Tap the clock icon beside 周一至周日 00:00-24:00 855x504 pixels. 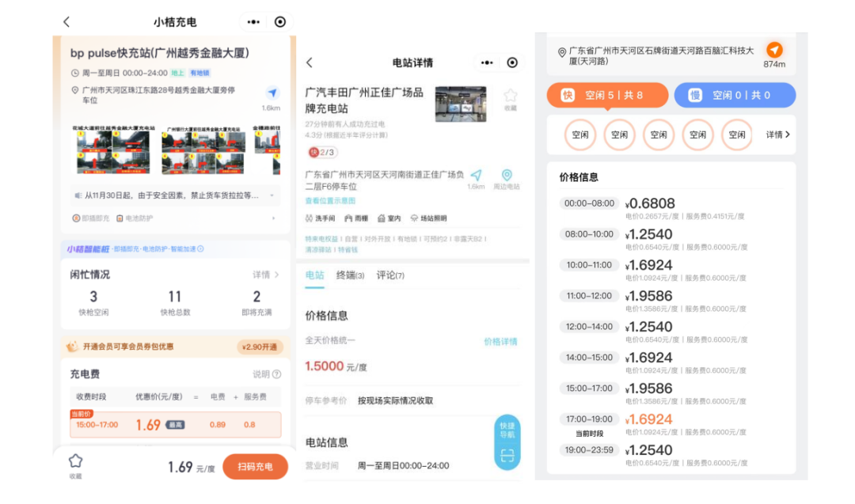point(75,73)
